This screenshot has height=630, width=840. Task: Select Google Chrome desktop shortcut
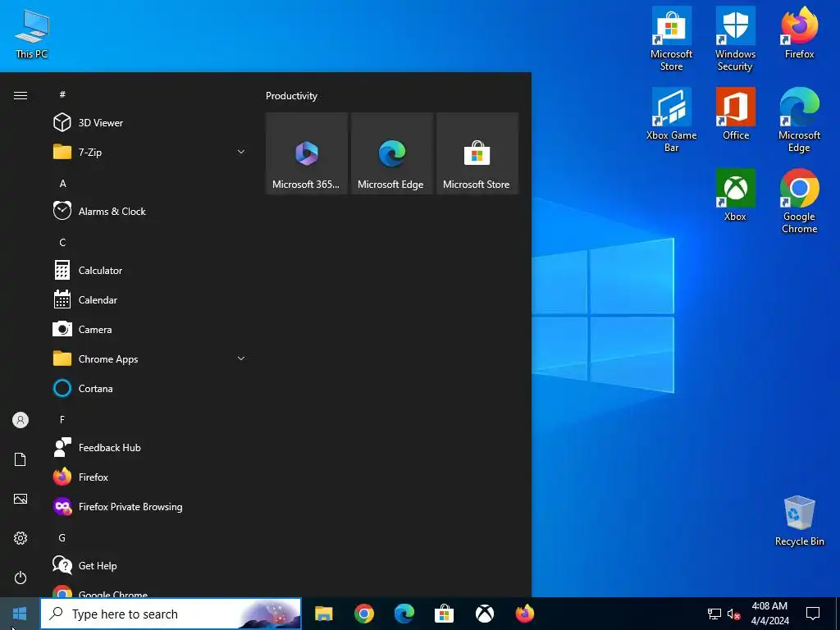click(799, 202)
